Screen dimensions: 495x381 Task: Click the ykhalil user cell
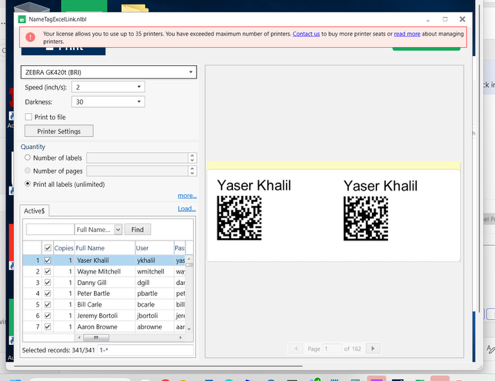[x=154, y=260]
